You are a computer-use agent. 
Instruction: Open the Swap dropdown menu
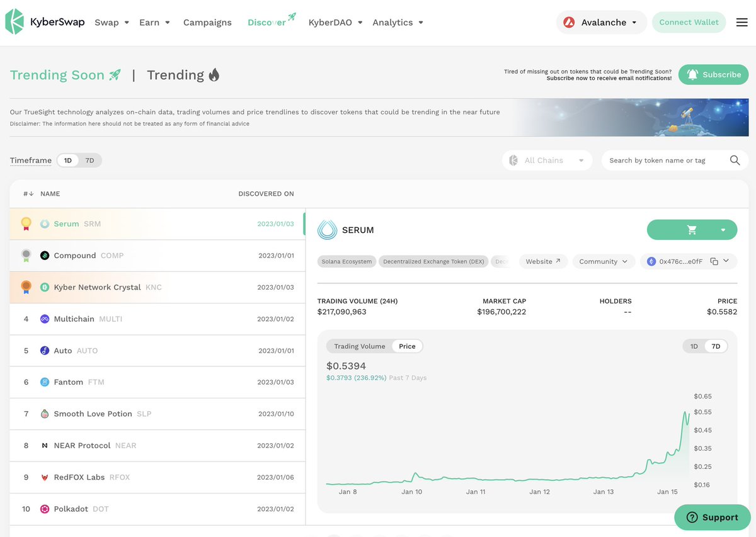[x=112, y=22]
